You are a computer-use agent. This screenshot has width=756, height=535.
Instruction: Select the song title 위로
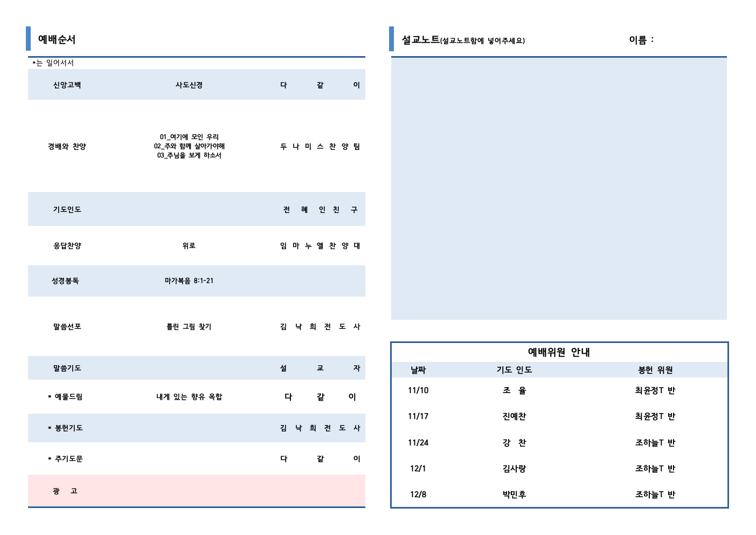click(x=189, y=245)
